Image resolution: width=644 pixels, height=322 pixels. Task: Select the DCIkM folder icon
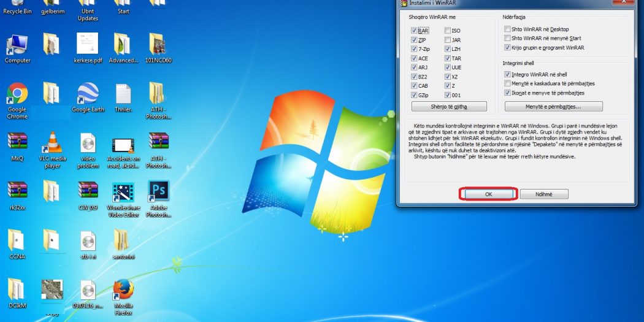click(17, 294)
